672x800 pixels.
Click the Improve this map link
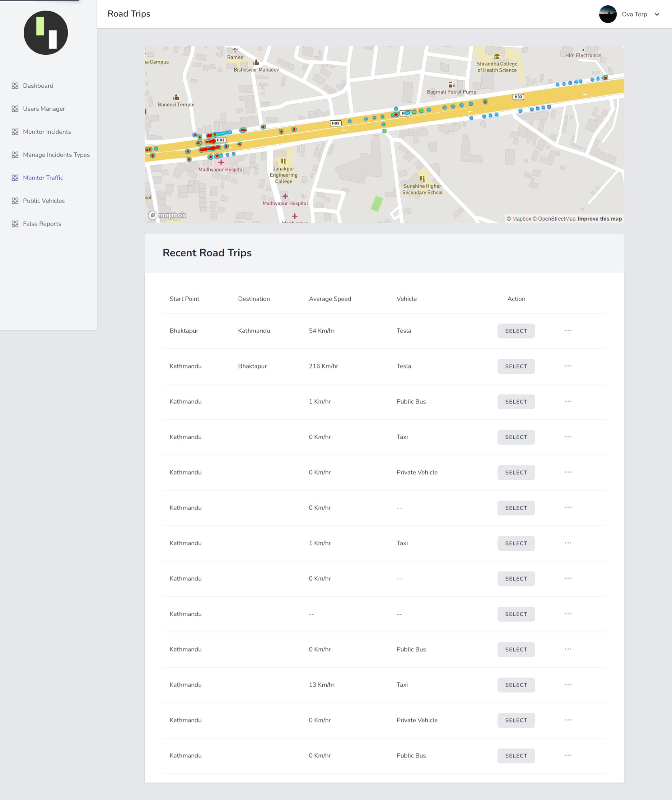tap(600, 219)
